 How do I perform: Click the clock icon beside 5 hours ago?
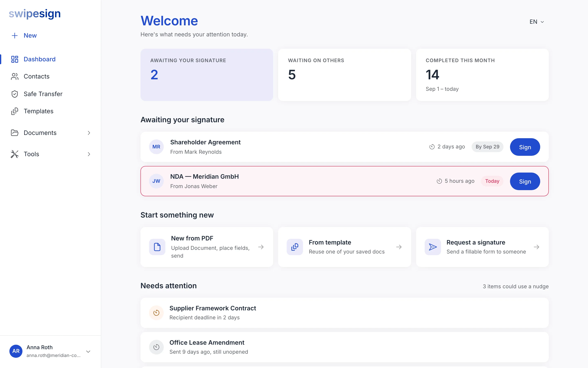pos(439,181)
